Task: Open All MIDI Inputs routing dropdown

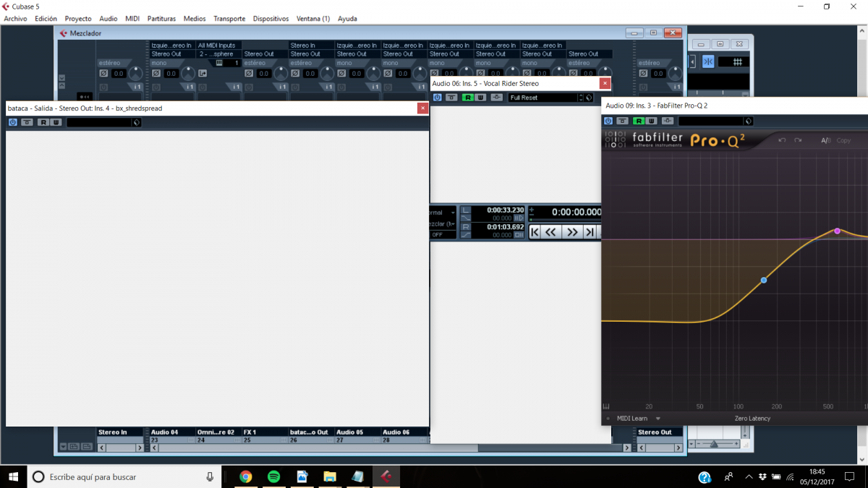Action: tap(218, 46)
